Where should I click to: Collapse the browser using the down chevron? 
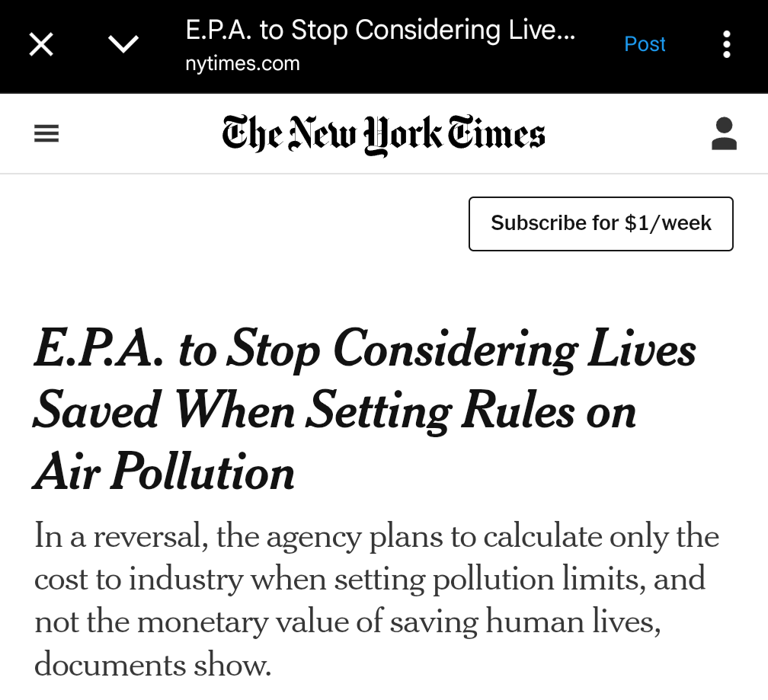[x=123, y=44]
